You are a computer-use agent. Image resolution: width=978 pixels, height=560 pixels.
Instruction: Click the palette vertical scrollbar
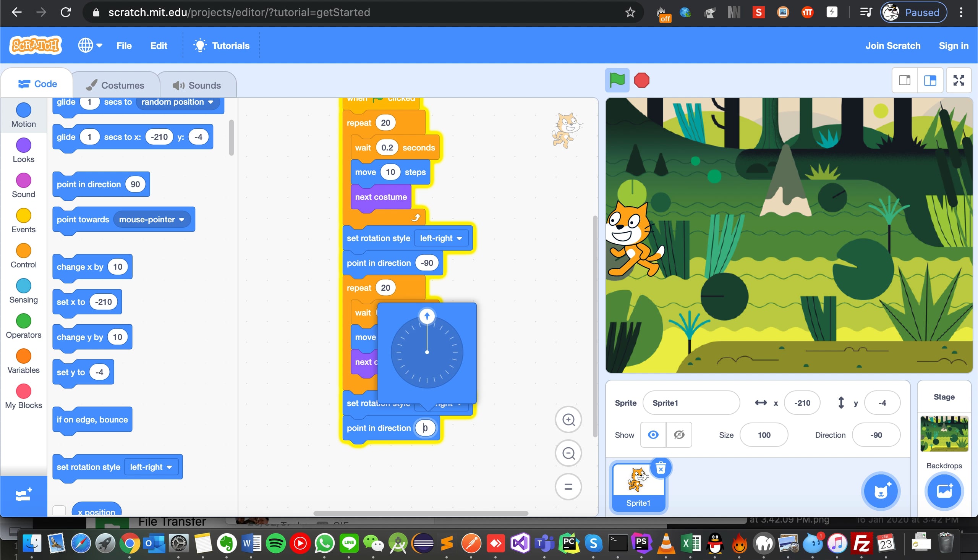231,138
